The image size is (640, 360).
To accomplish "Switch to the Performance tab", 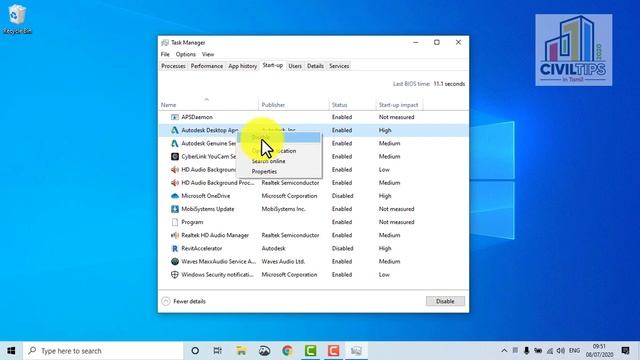I will [x=207, y=66].
